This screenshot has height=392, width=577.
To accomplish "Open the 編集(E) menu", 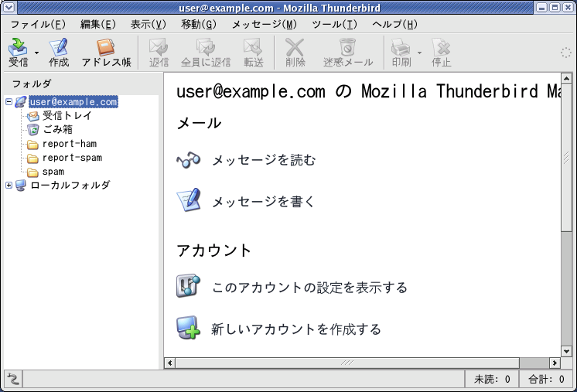I will [98, 24].
